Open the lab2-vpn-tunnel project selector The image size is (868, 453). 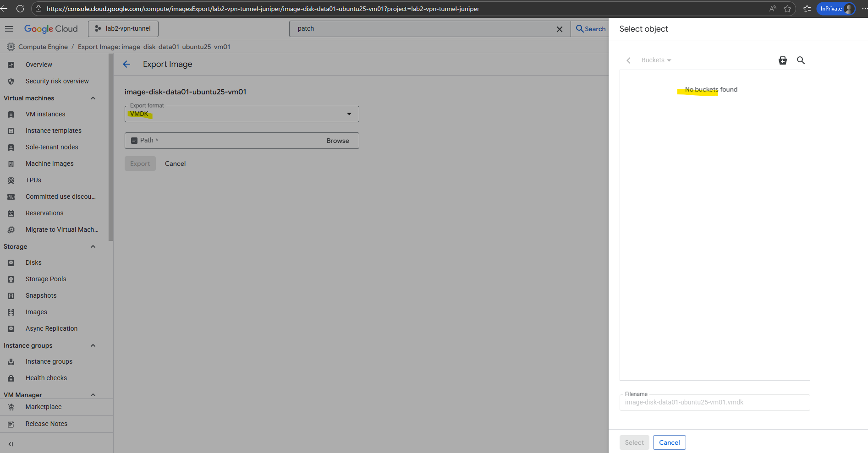pyautogui.click(x=123, y=28)
